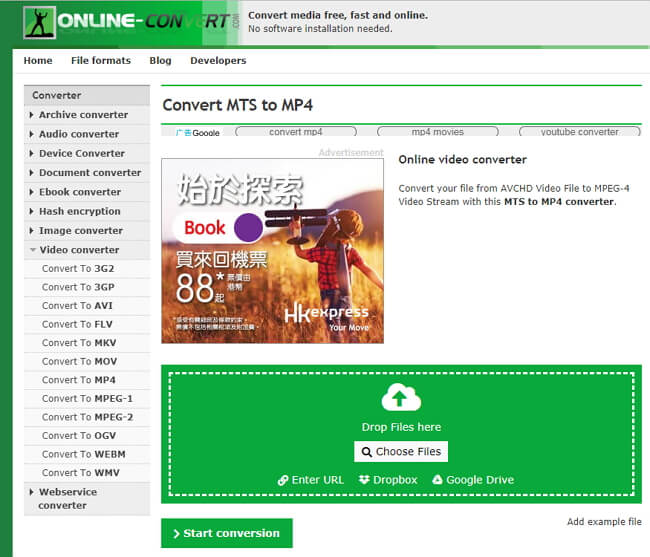Image resolution: width=650 pixels, height=557 pixels.
Task: Click the ONLINE-CONVERT logo text
Action: pyautogui.click(x=143, y=21)
